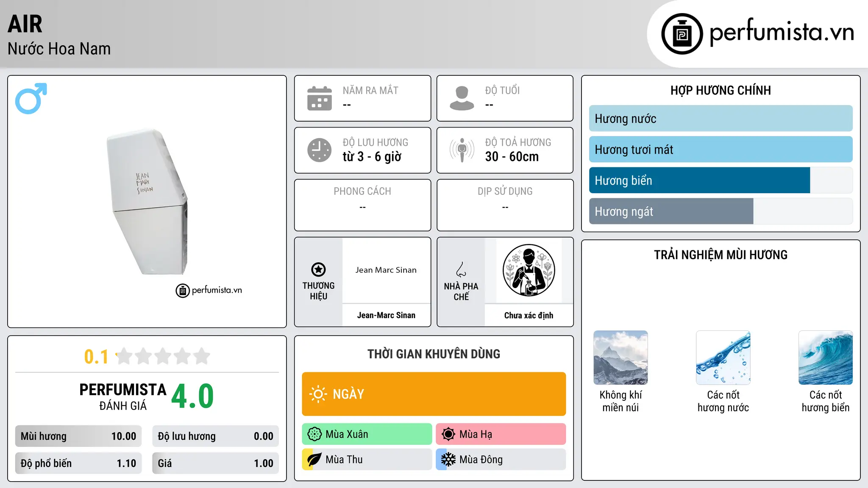The height and width of the screenshot is (488, 868).
Task: Select the orange Ngày time bar
Action: [434, 394]
